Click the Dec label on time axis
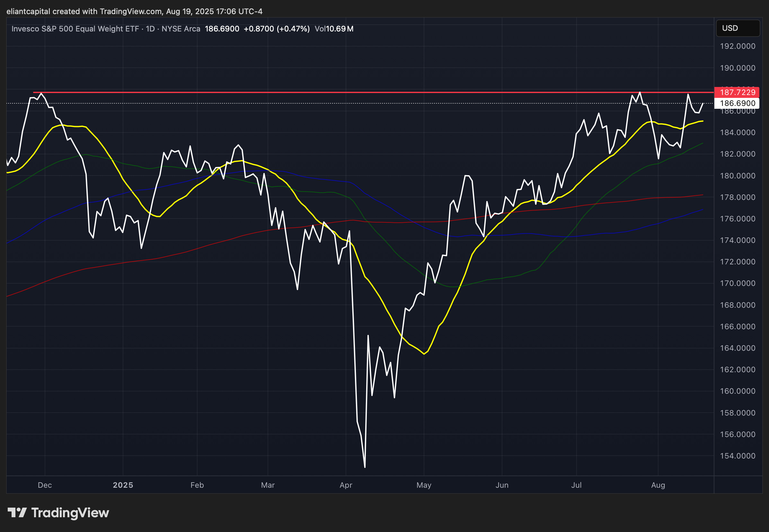 pyautogui.click(x=45, y=485)
